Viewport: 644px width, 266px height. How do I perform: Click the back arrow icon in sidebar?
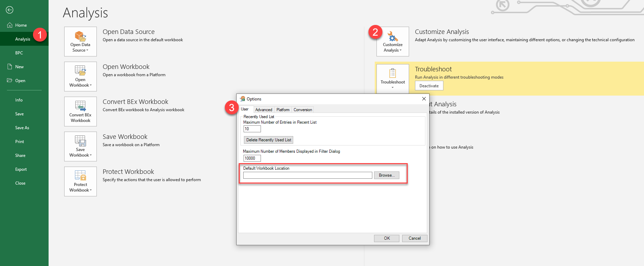[10, 10]
